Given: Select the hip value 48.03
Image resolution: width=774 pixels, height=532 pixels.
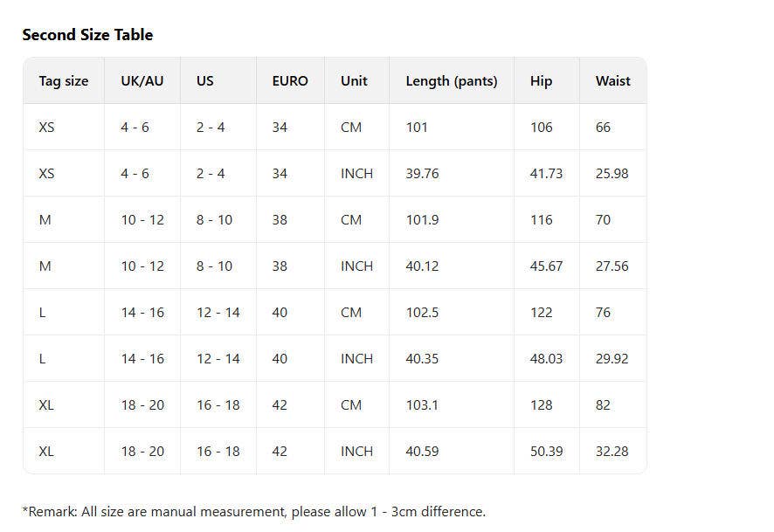Looking at the screenshot, I should (546, 359).
